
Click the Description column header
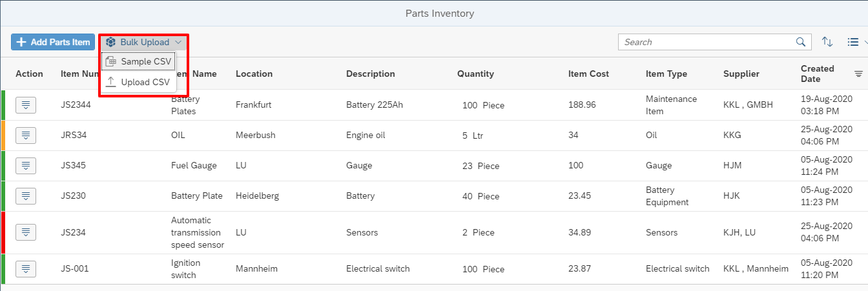(371, 74)
